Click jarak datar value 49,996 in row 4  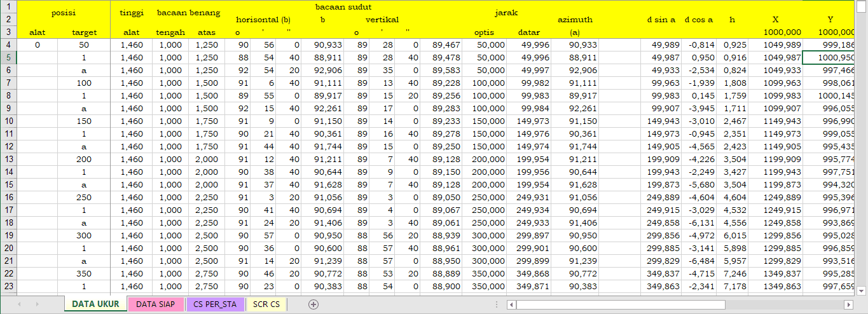point(529,45)
